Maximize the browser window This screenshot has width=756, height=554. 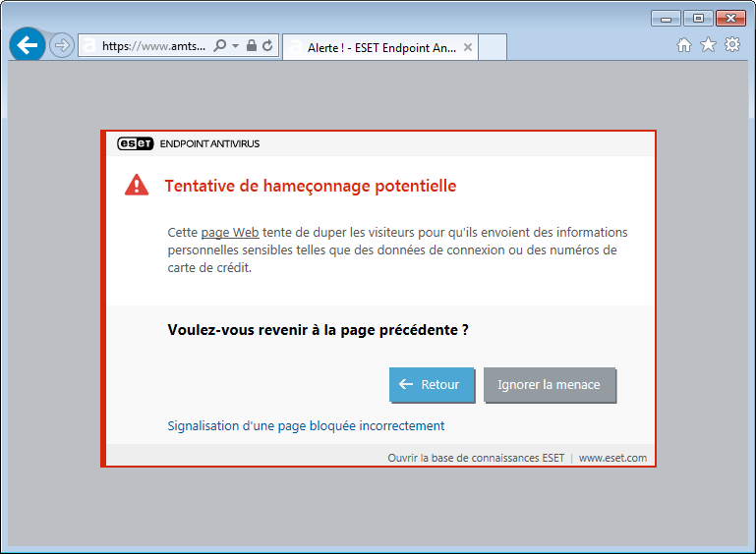pos(698,19)
